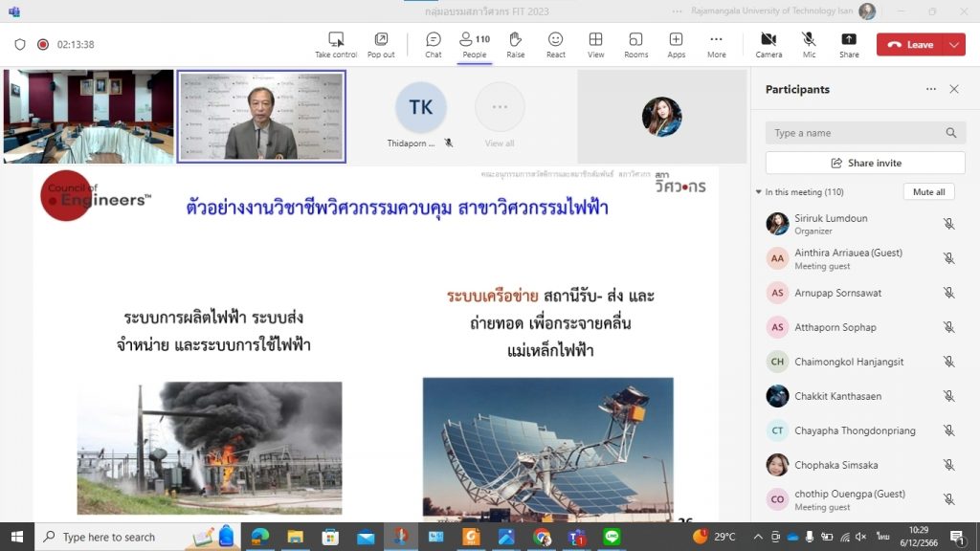This screenshot has width=980, height=551.
Task: Expand the Leave button dropdown arrow
Action: pos(954,45)
